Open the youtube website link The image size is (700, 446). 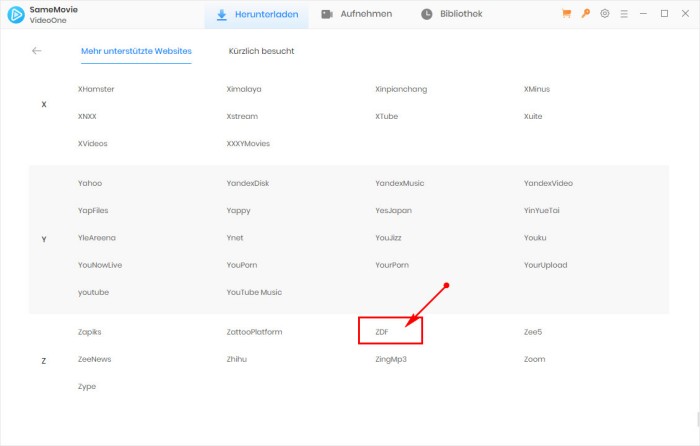(93, 292)
